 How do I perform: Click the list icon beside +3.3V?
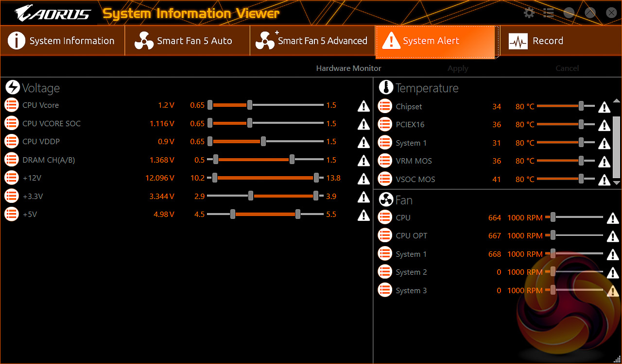pyautogui.click(x=11, y=197)
